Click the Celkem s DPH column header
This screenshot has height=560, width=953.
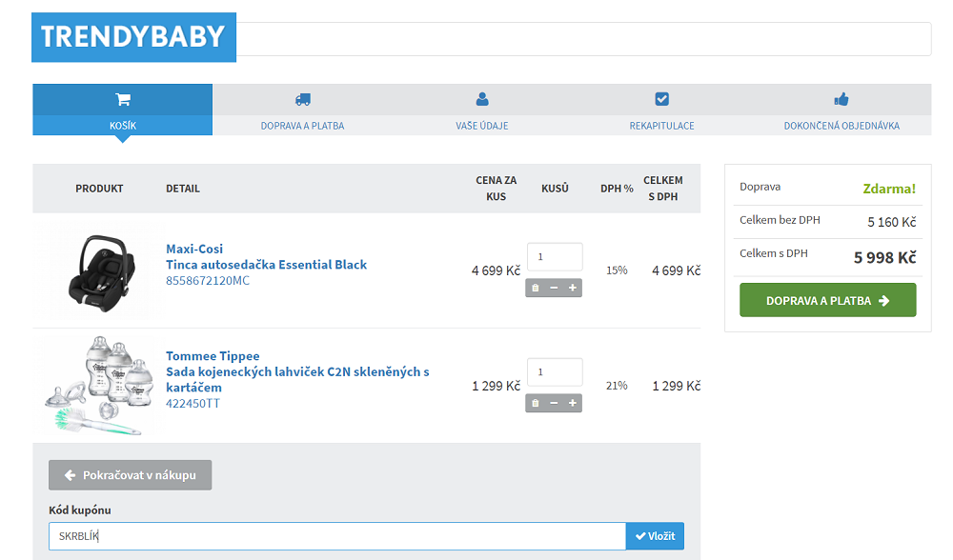click(x=663, y=189)
